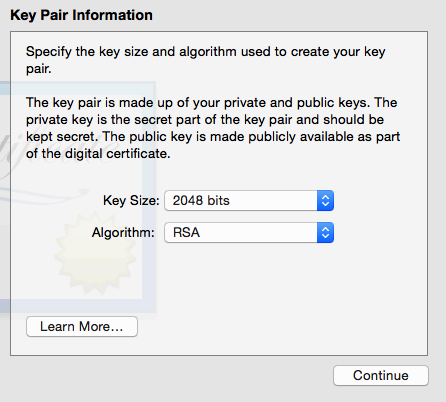Click the blue arrows on Key Size popup
Image resolution: width=446 pixels, height=402 pixels.
[x=325, y=201]
